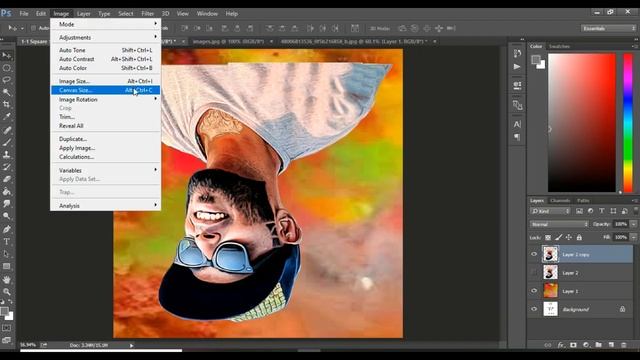The width and height of the screenshot is (640, 360).
Task: Select the Eyedropper tool
Action: (x=7, y=117)
